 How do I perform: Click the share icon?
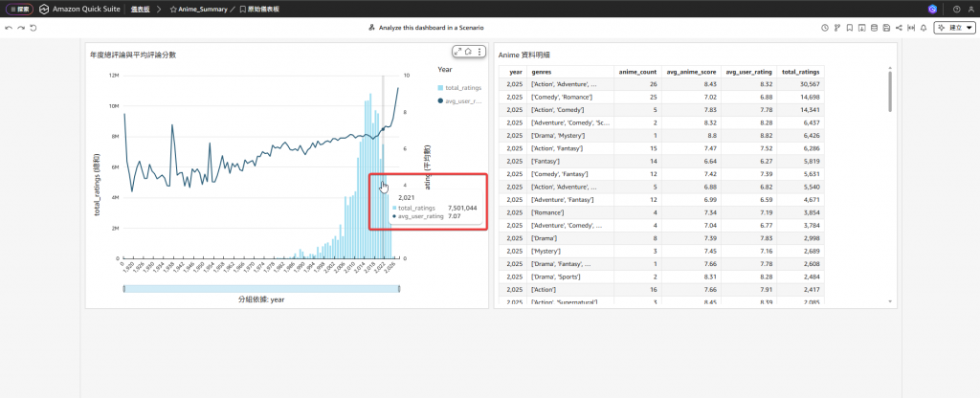[899, 28]
